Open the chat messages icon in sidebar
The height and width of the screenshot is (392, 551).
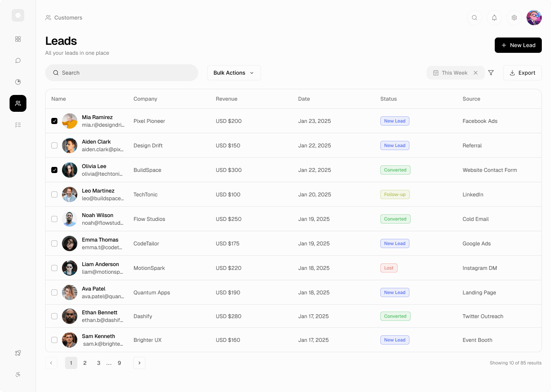click(x=18, y=60)
